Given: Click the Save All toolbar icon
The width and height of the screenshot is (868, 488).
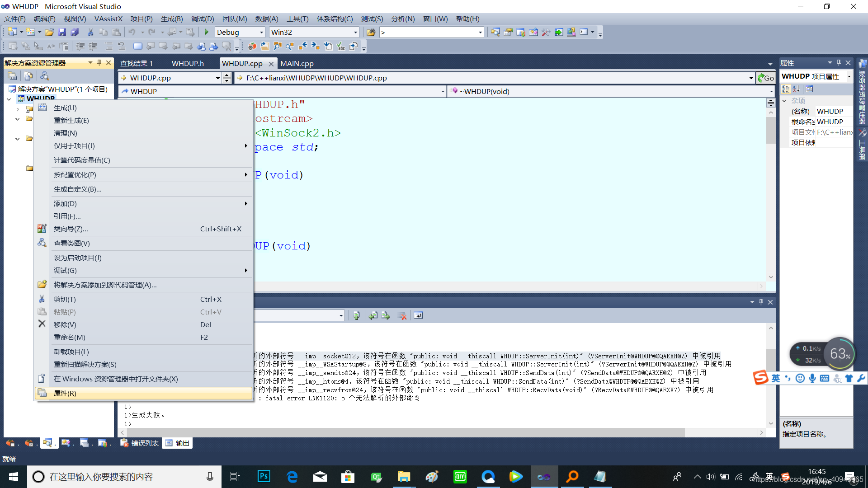Looking at the screenshot, I should pyautogui.click(x=75, y=32).
